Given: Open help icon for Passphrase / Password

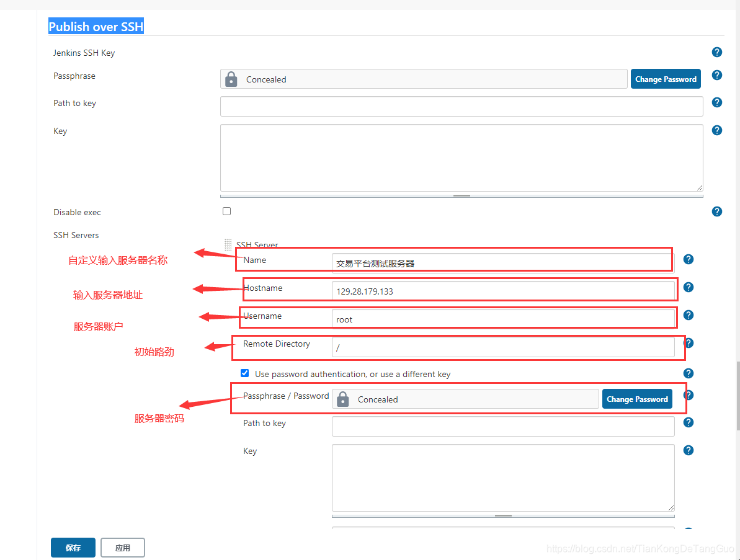Looking at the screenshot, I should (x=689, y=395).
